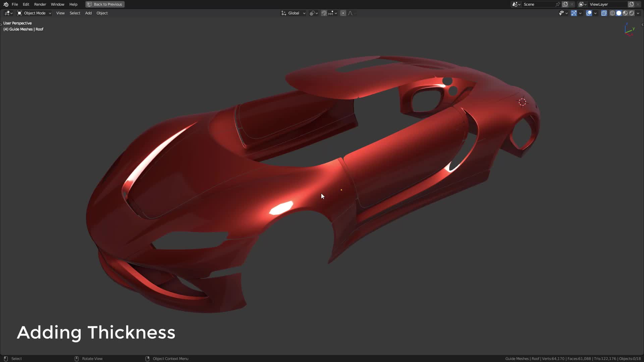The width and height of the screenshot is (644, 362).
Task: Remove the current view layer
Action: [x=638, y=4]
